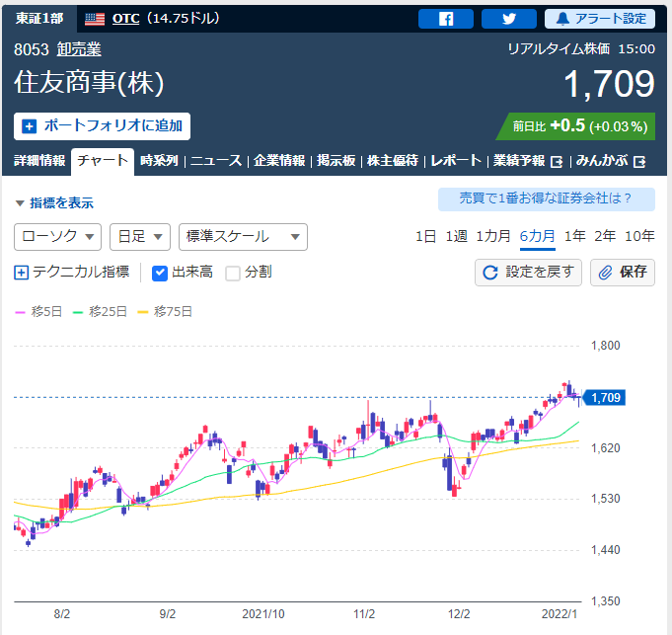Select the 10年 time range
The height and width of the screenshot is (635, 672).
tap(639, 236)
